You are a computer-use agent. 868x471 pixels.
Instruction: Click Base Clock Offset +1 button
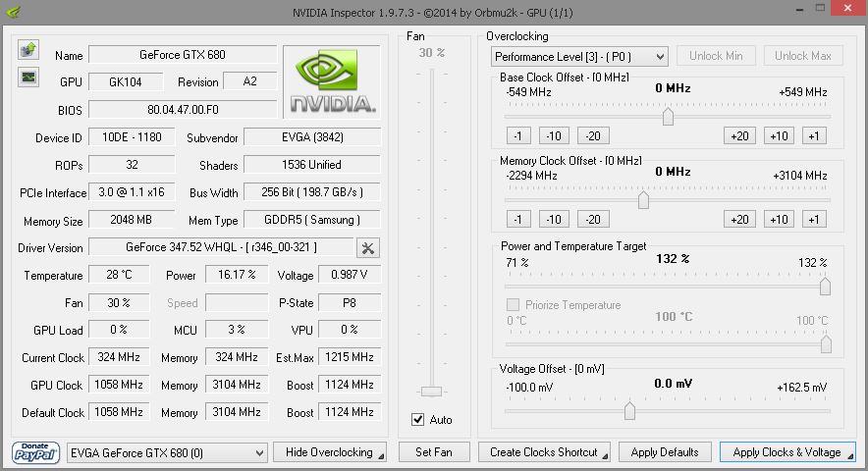coord(814,136)
